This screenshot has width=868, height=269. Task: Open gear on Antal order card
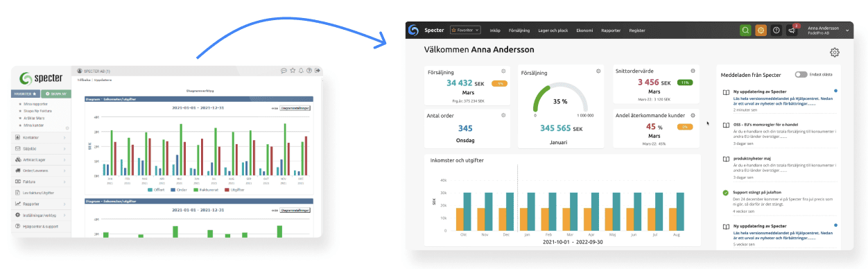(504, 115)
